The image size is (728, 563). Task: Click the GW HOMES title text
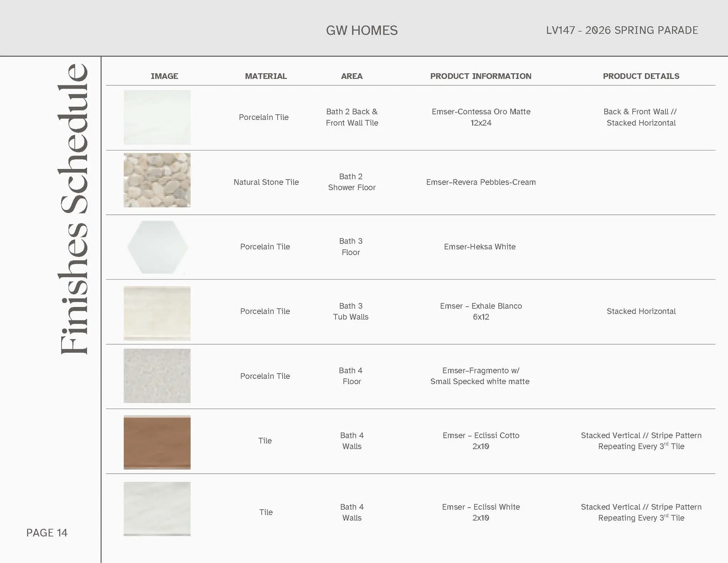(362, 31)
